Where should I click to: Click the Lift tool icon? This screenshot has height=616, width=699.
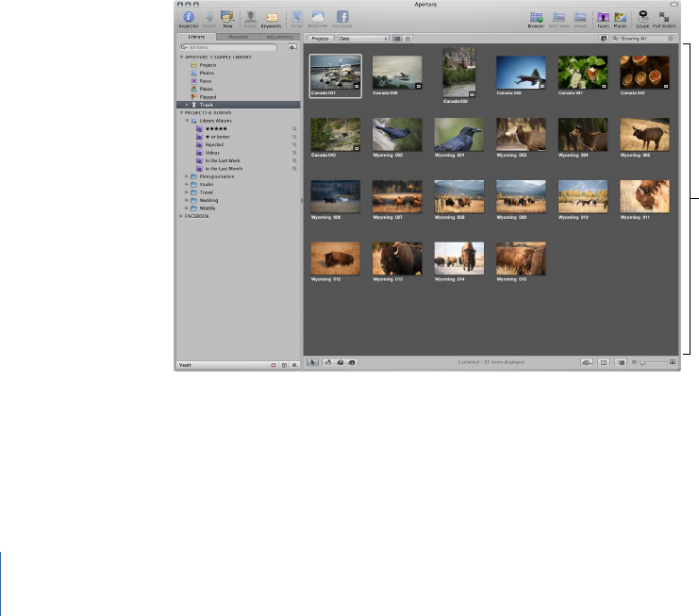[x=340, y=362]
